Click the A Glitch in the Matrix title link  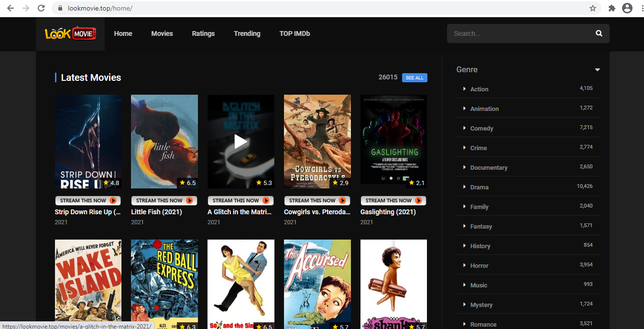pos(240,212)
